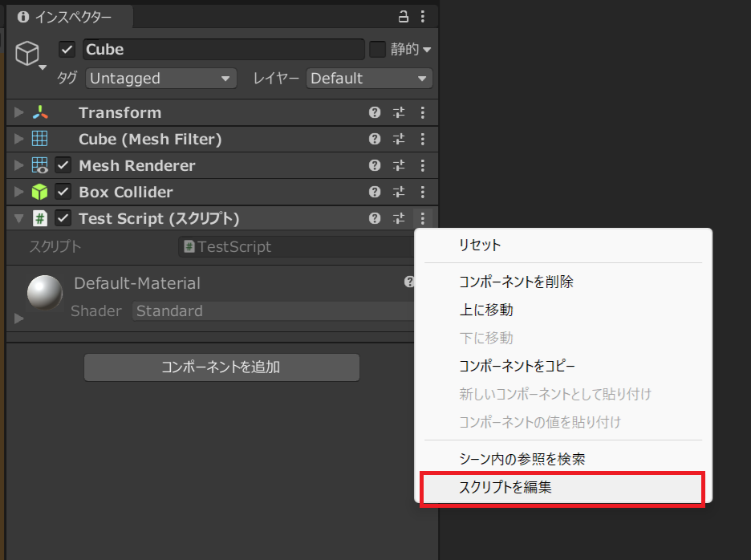Open Transform preset settings icon
Screen dimensions: 751x560
pyautogui.click(x=399, y=112)
